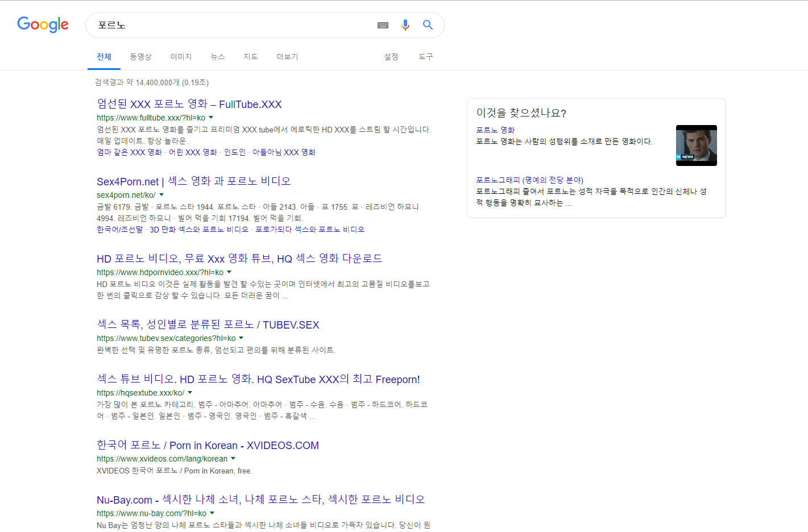Switch to the 이미지 tab
This screenshot has height=532, width=808.
coord(181,57)
